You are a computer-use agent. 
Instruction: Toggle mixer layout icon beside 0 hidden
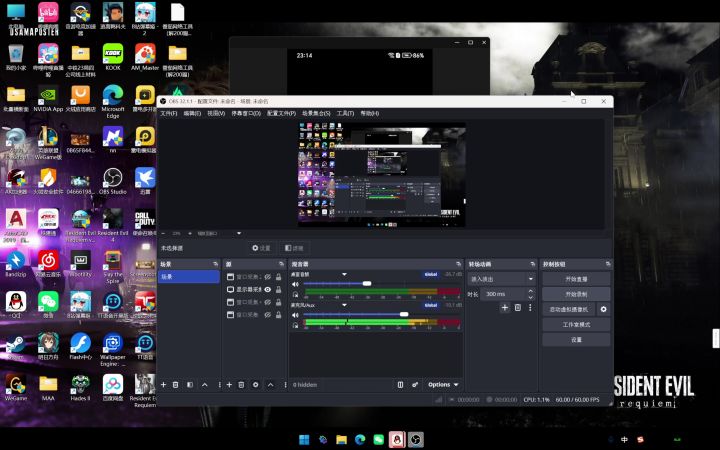coord(400,384)
